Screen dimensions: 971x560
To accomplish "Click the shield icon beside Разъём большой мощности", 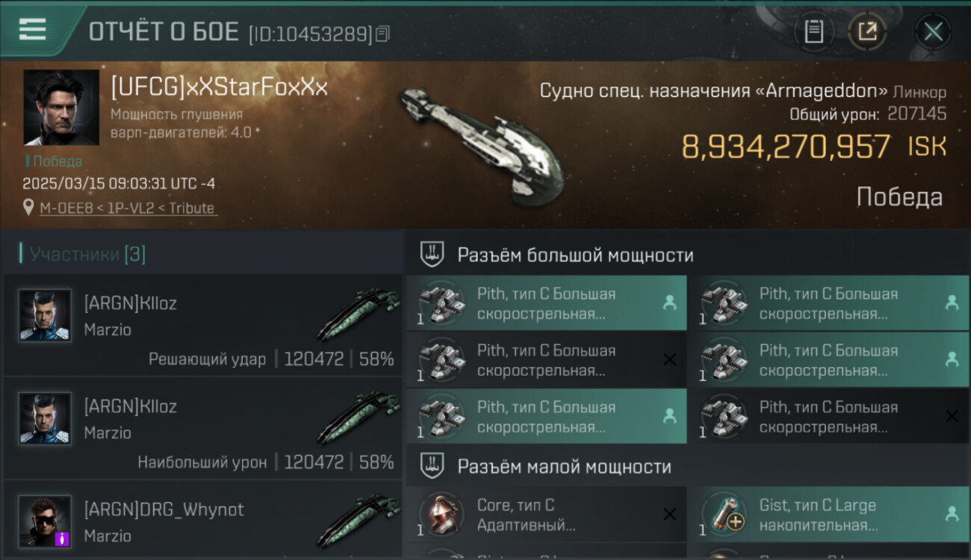I will (432, 255).
